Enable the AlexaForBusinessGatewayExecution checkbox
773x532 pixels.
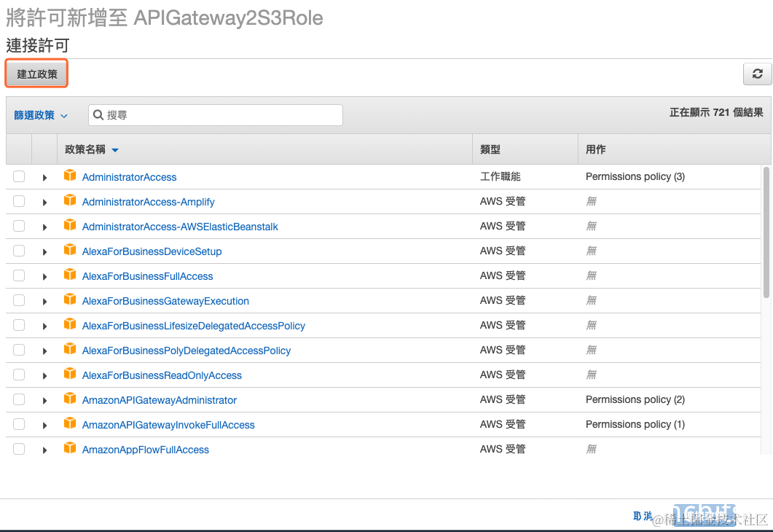coord(19,300)
